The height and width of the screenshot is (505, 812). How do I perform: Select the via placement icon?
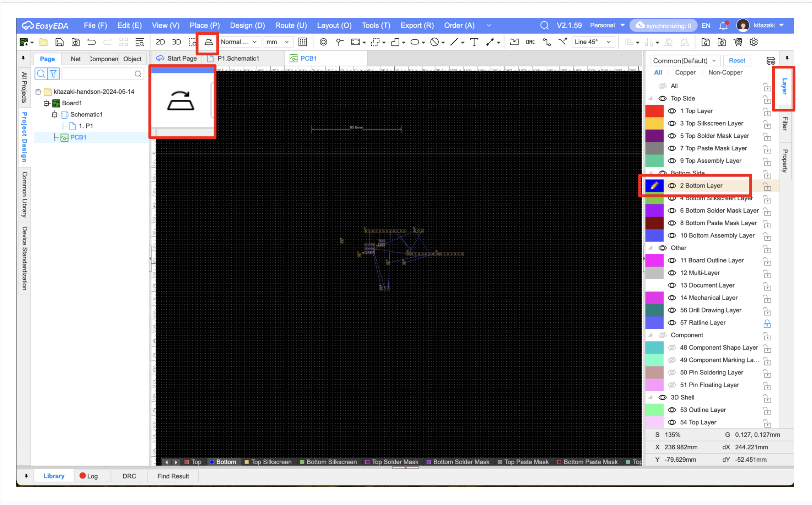click(x=323, y=42)
